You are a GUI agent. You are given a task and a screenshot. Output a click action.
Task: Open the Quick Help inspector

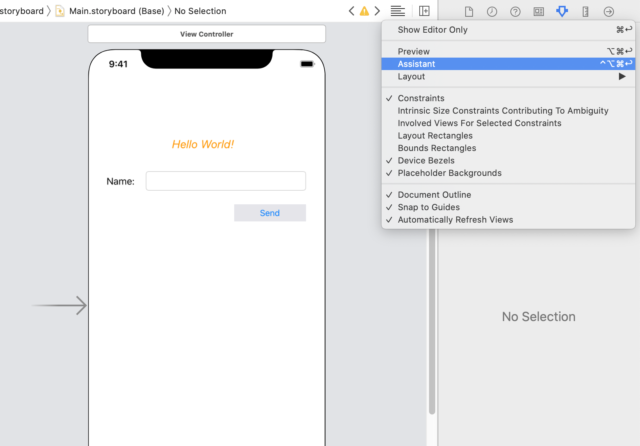pyautogui.click(x=515, y=11)
